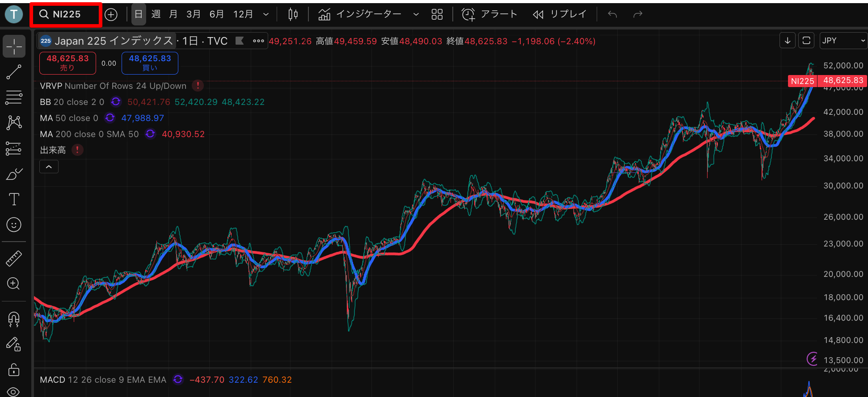Select the ruler measure tool
868x397 pixels.
(14, 259)
